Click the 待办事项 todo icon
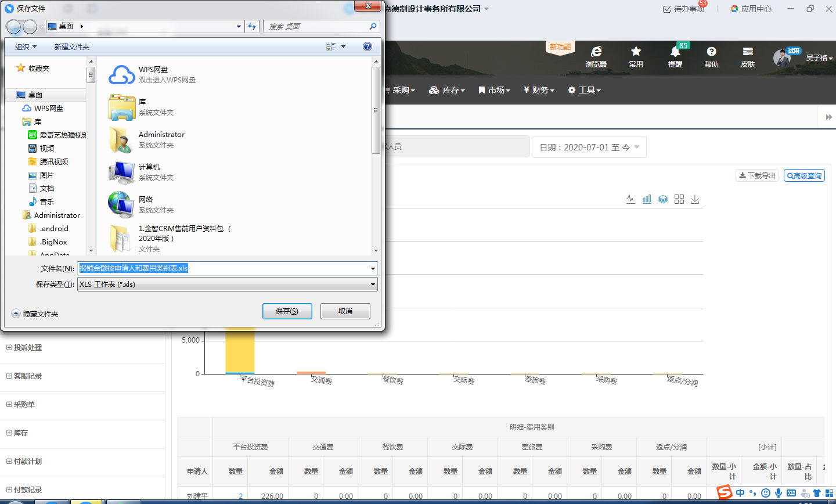Image resolution: width=836 pixels, height=504 pixels. tap(683, 9)
